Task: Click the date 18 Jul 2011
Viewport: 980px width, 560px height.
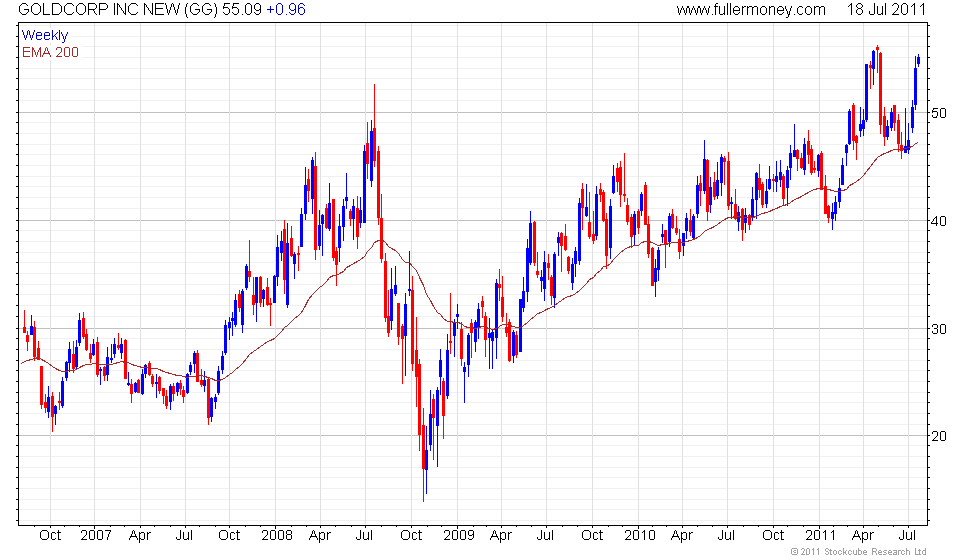Action: tap(886, 9)
